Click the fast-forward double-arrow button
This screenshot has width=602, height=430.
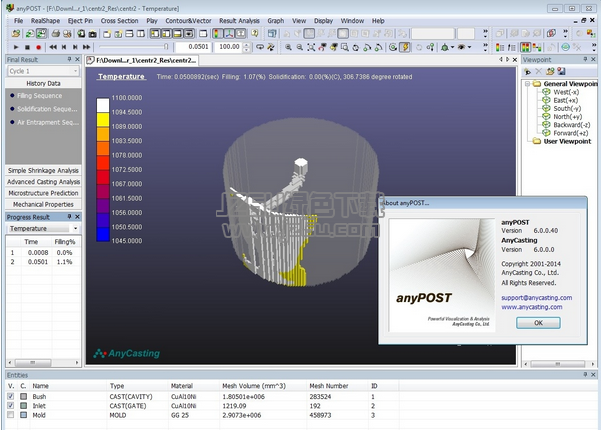[x=86, y=47]
